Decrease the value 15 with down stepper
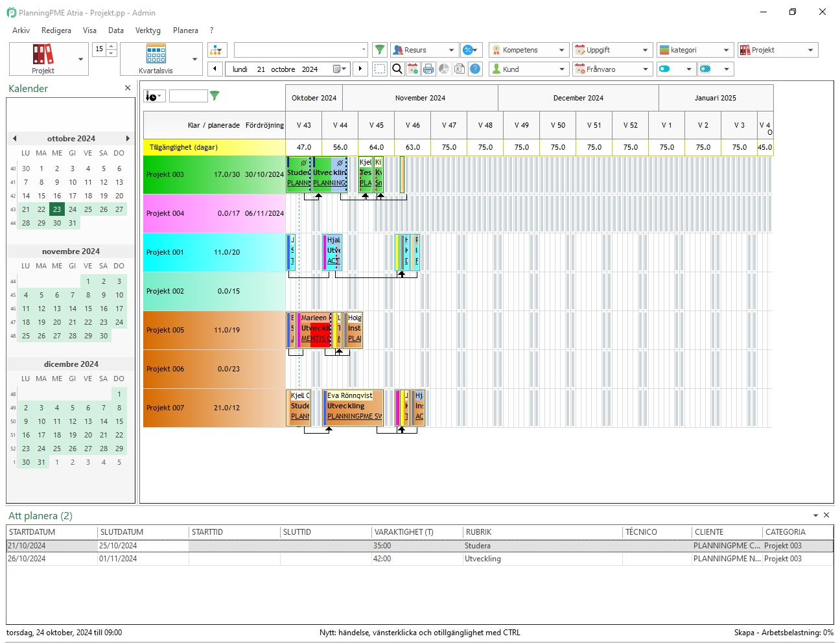840x643 pixels. 111,53
